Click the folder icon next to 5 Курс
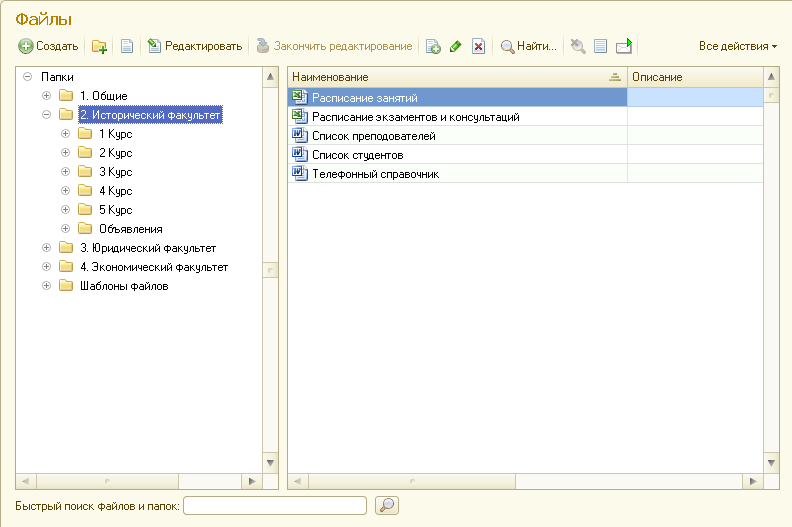Viewport: 792px width, 527px height. pyautogui.click(x=85, y=210)
